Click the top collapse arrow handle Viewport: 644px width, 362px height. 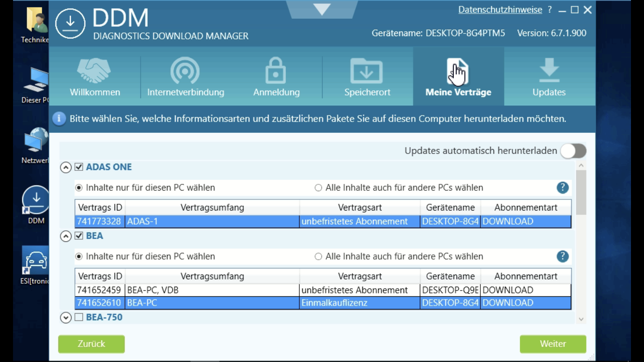pos(322,9)
